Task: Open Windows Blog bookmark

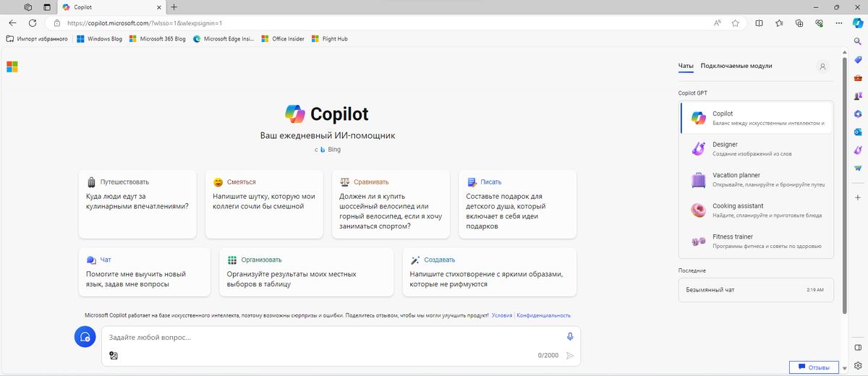Action: point(99,39)
